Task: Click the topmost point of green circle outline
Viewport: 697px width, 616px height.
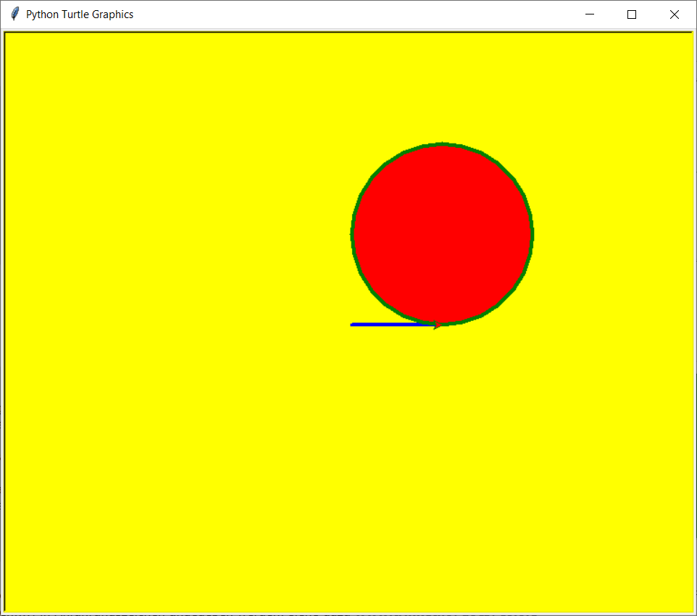Action: [x=443, y=145]
